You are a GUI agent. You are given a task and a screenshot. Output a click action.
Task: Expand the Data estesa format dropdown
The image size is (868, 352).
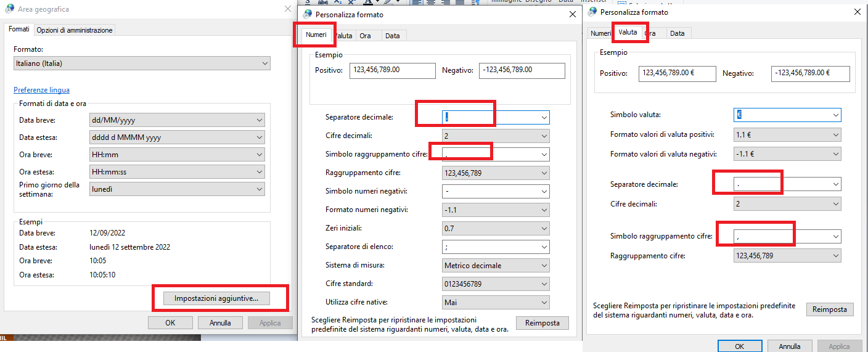coord(177,137)
